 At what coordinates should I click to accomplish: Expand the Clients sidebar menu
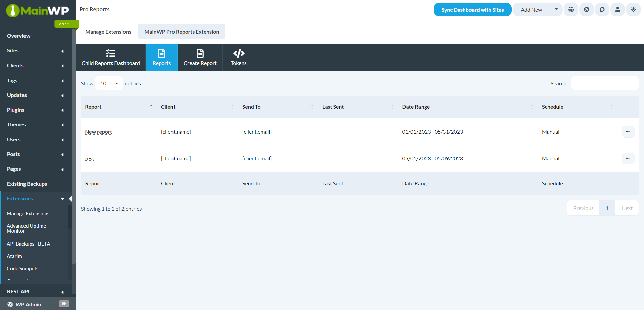click(x=36, y=65)
